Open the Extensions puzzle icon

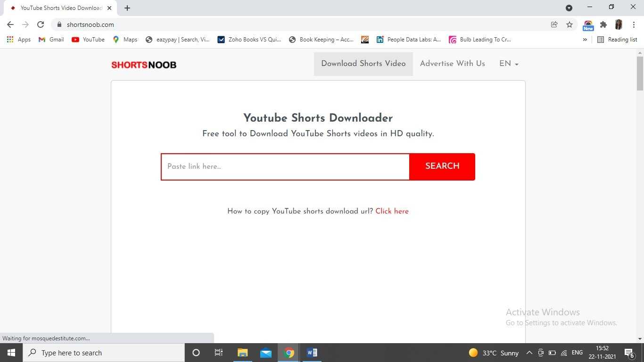click(x=603, y=25)
